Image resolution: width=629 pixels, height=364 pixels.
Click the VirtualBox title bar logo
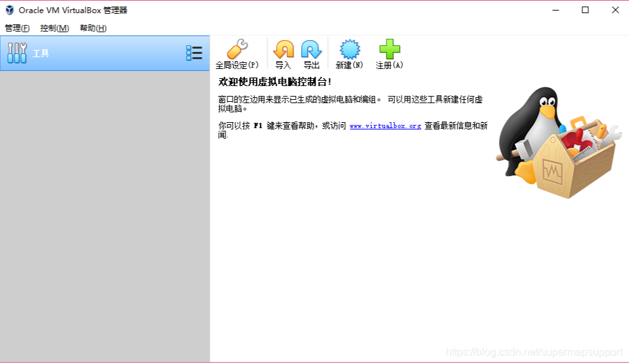click(x=9, y=10)
